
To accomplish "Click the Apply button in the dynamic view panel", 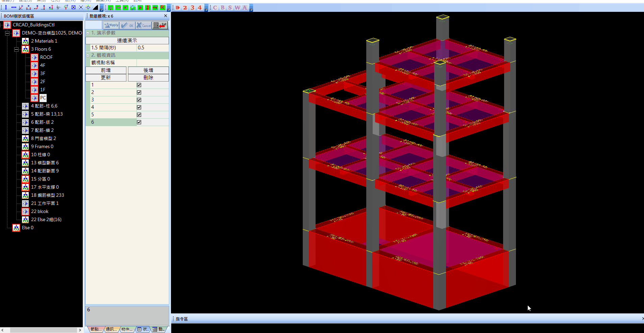I will point(111,25).
